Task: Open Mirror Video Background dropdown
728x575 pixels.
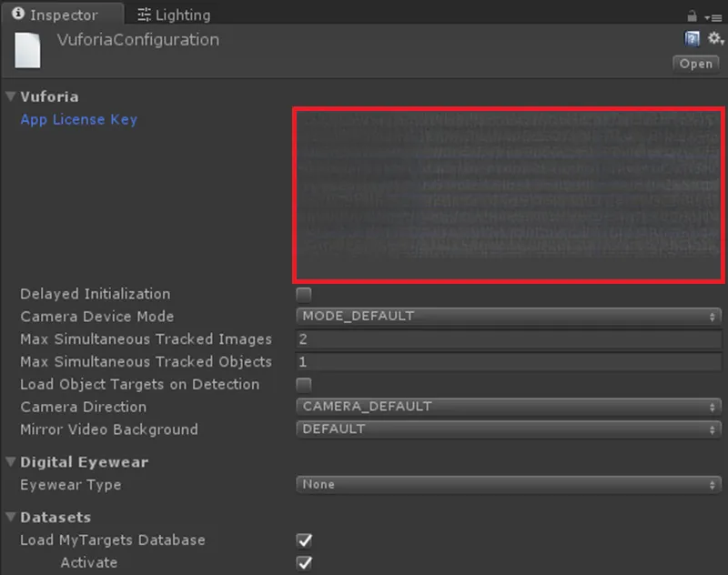Action: (x=509, y=429)
